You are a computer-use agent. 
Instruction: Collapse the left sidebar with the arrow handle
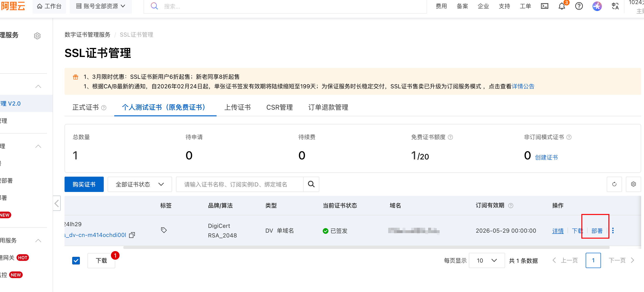tap(57, 203)
